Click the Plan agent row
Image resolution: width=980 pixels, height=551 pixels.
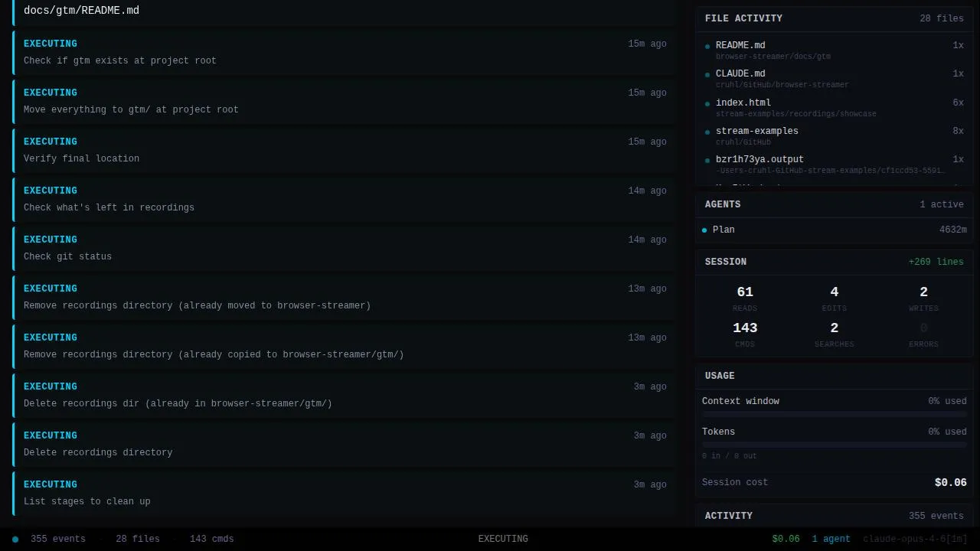835,230
